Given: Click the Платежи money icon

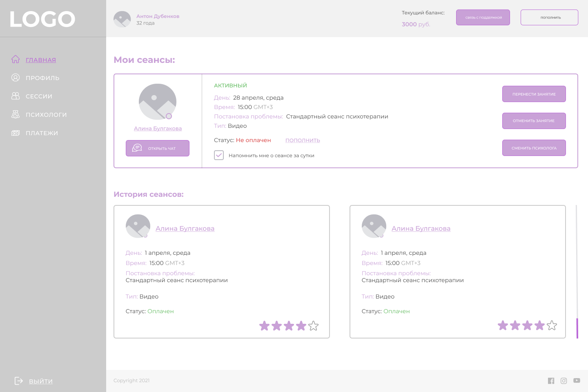Looking at the screenshot, I should [x=16, y=133].
